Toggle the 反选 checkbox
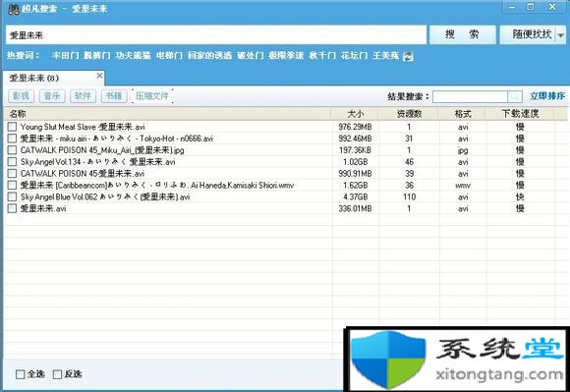This screenshot has width=570, height=392. (x=57, y=374)
